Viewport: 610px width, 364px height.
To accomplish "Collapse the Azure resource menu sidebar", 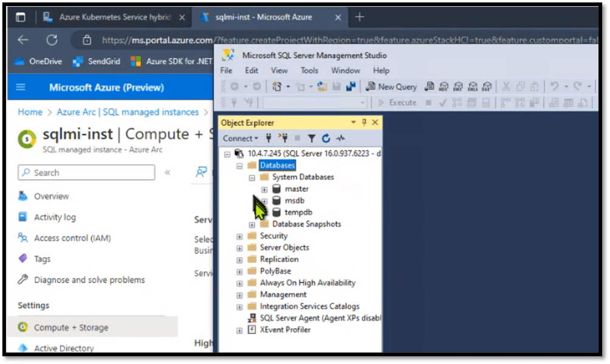I will 168,173.
